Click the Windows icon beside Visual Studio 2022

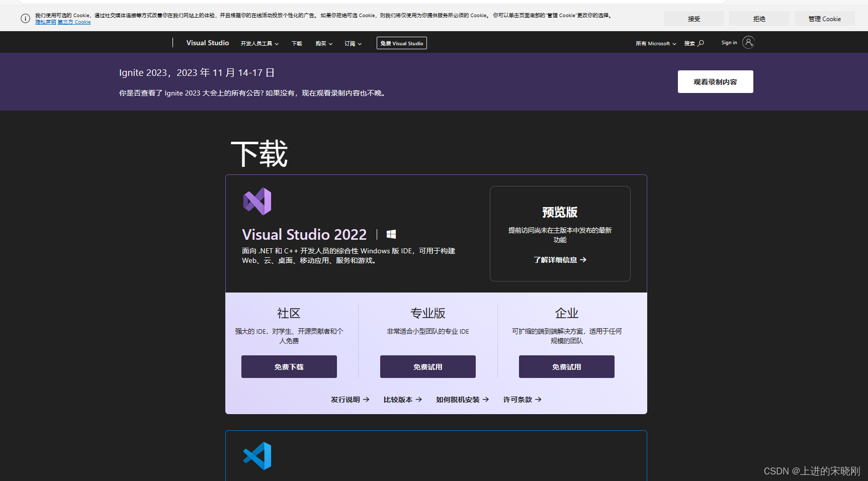click(391, 234)
